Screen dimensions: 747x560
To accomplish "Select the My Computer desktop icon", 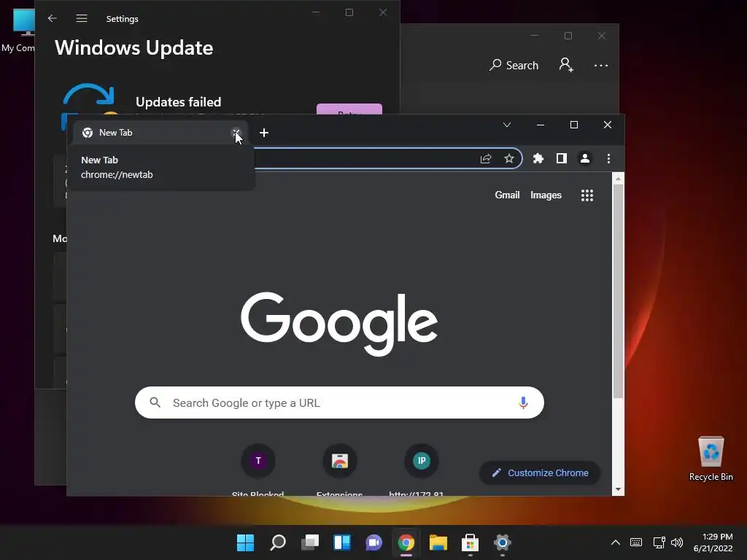I will pyautogui.click(x=18, y=29).
